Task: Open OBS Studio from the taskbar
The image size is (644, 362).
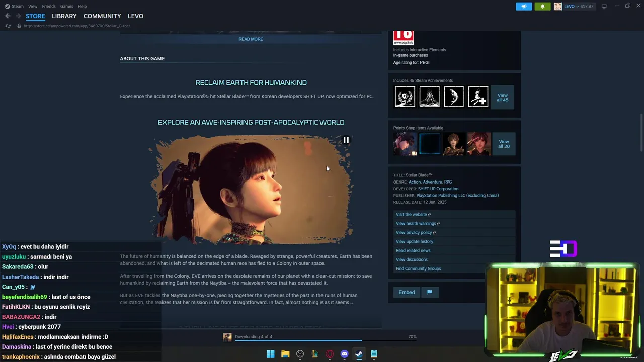Action: pyautogui.click(x=300, y=354)
